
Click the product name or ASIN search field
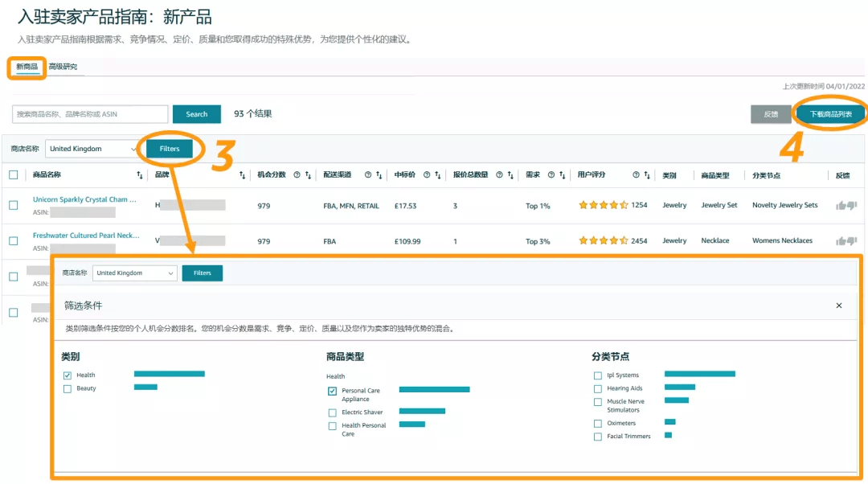pos(90,114)
